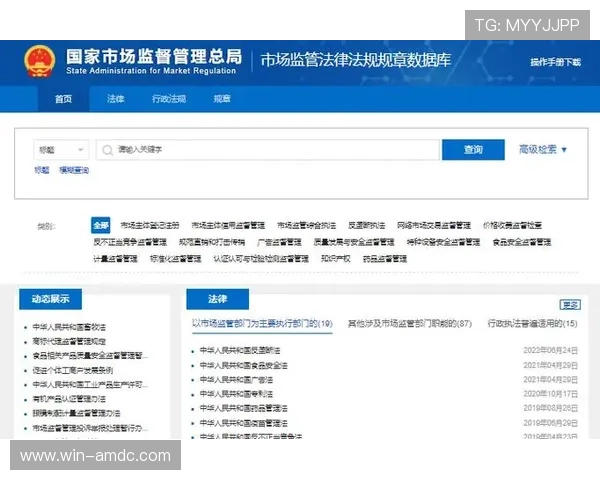Open the 操作手册下载 link

555,62
